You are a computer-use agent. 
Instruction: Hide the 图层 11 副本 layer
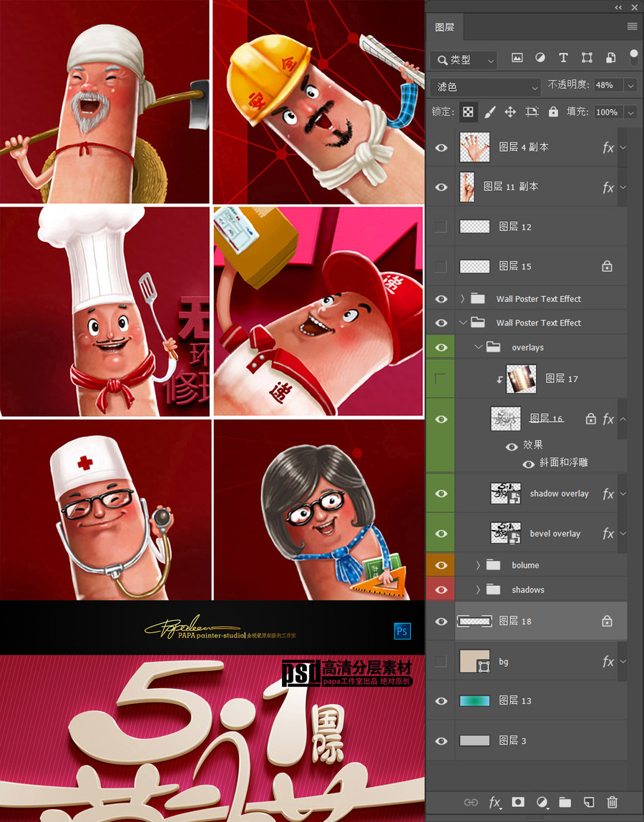441,187
